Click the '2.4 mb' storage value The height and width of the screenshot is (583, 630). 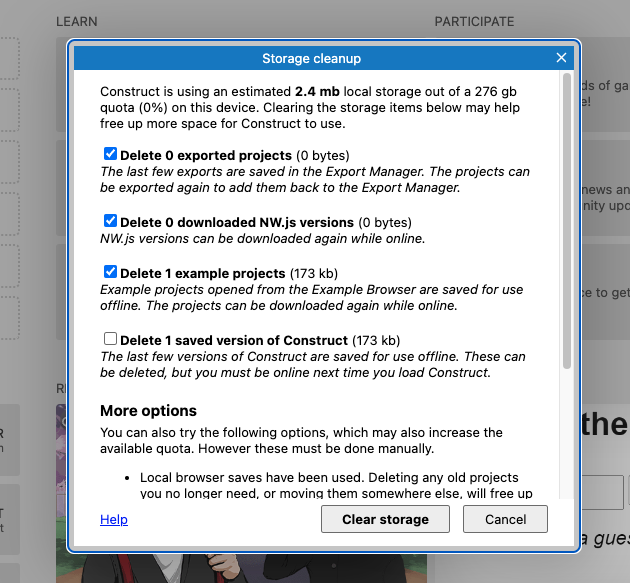pos(317,92)
